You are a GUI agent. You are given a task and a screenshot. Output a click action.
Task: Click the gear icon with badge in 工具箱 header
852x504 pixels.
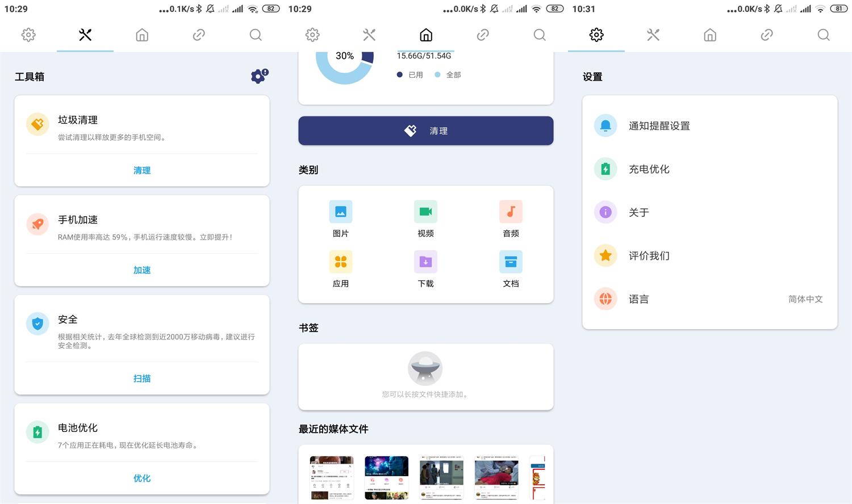coord(258,76)
